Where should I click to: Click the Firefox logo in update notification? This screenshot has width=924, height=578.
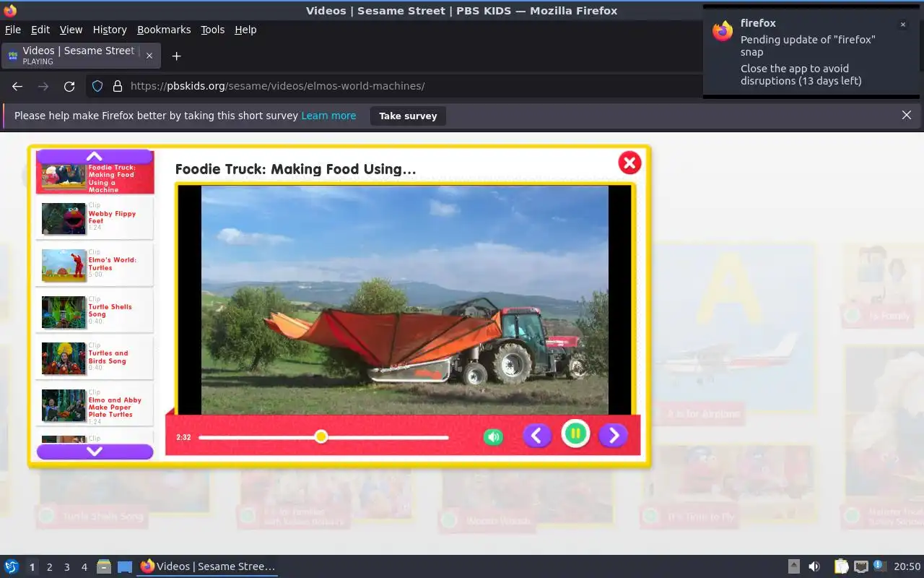pyautogui.click(x=723, y=31)
